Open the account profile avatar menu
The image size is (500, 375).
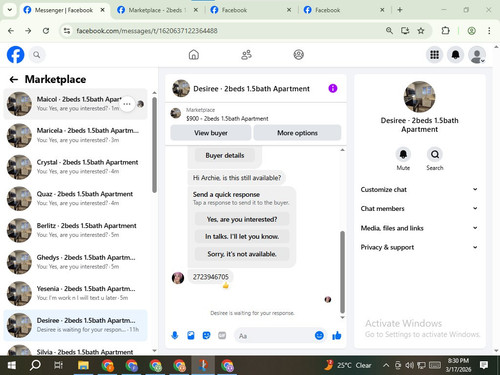[x=477, y=55]
